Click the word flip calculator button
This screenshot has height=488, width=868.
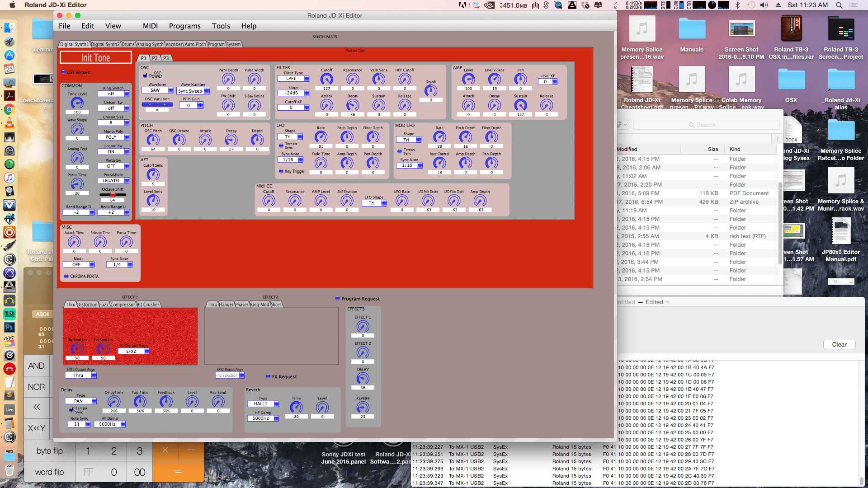pos(49,472)
